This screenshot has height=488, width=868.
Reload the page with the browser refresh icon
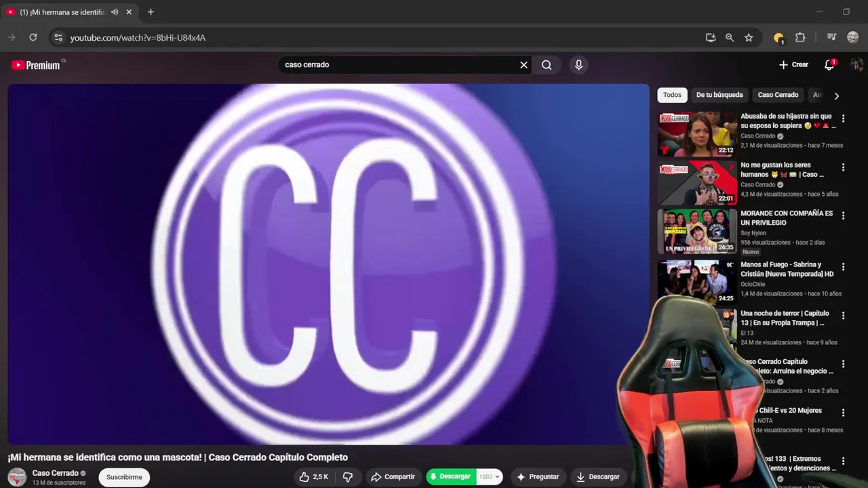[x=33, y=37]
